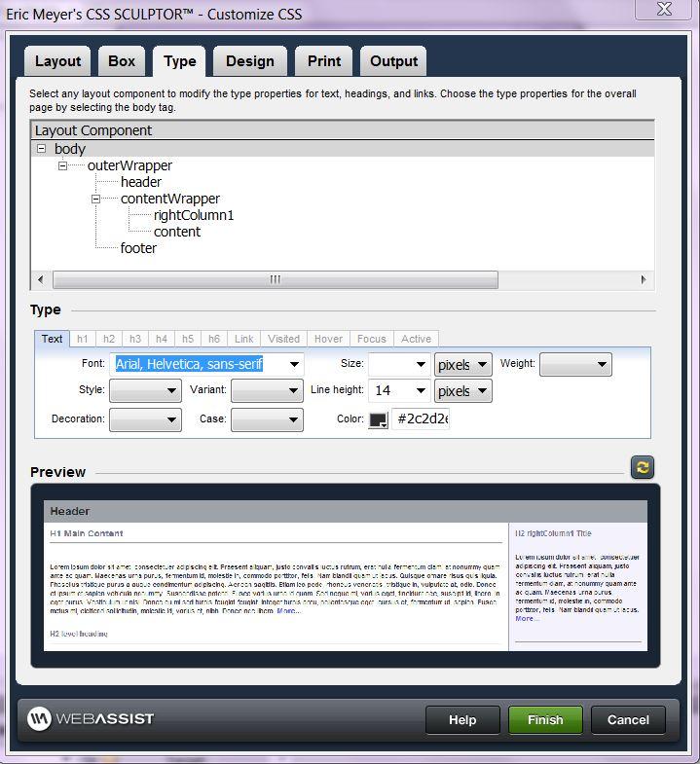Click the Layout Component column header
This screenshot has width=700, height=764.
click(x=343, y=130)
